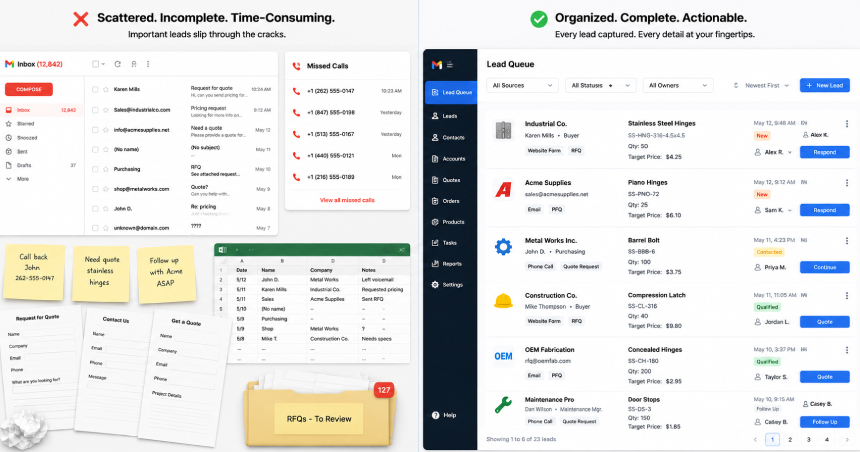
Task: Click the Compose button in inbox
Action: (x=29, y=89)
